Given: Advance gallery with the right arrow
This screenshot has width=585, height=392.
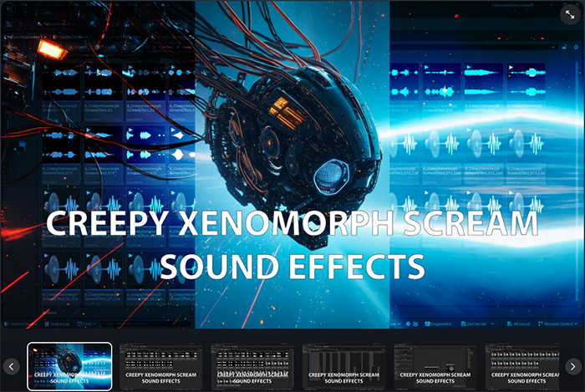Looking at the screenshot, I should click(x=572, y=366).
